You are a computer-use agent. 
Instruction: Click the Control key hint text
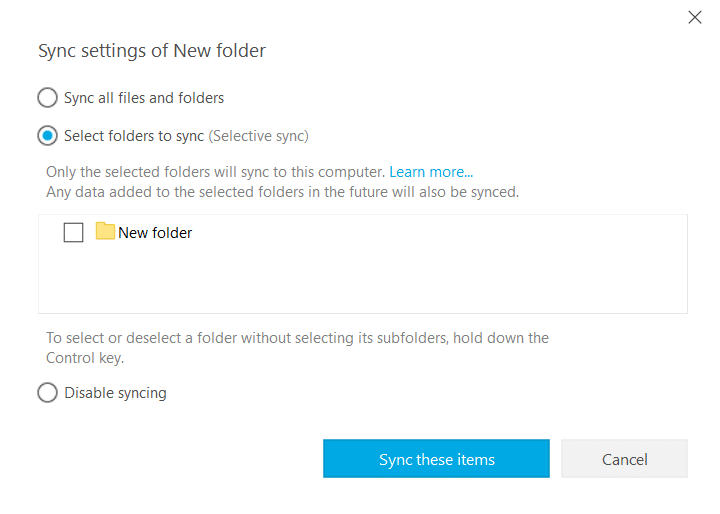coord(297,348)
